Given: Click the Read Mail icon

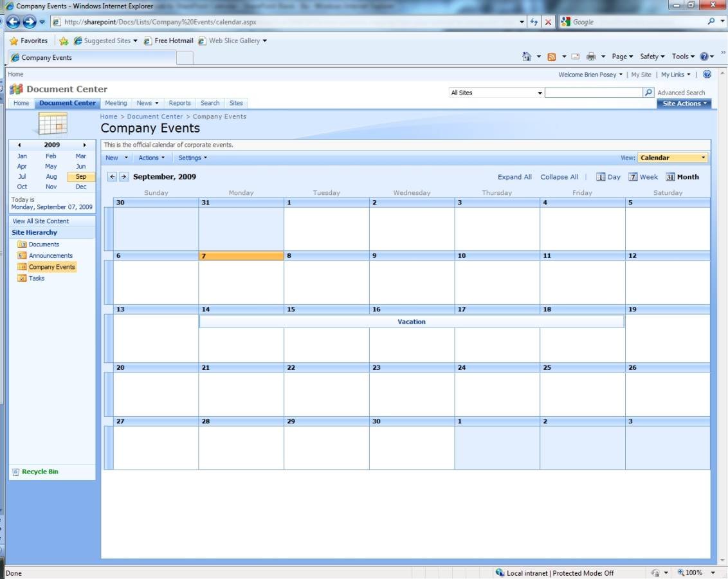Looking at the screenshot, I should point(575,57).
